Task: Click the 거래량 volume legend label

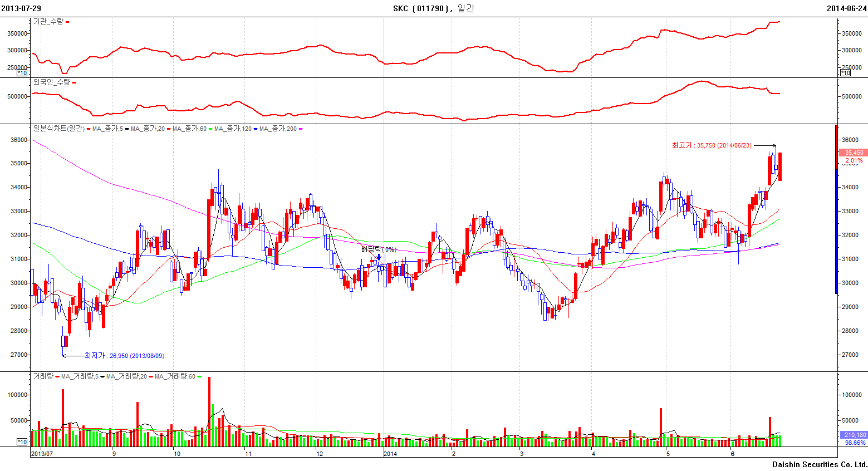Action: 43,376
